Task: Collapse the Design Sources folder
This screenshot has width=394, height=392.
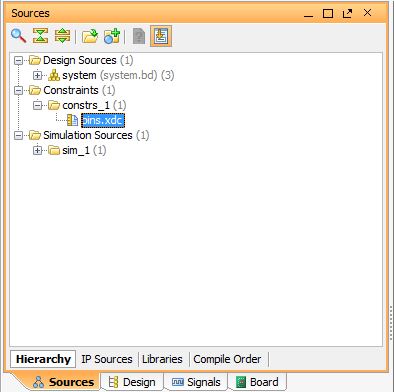Action: 19,60
